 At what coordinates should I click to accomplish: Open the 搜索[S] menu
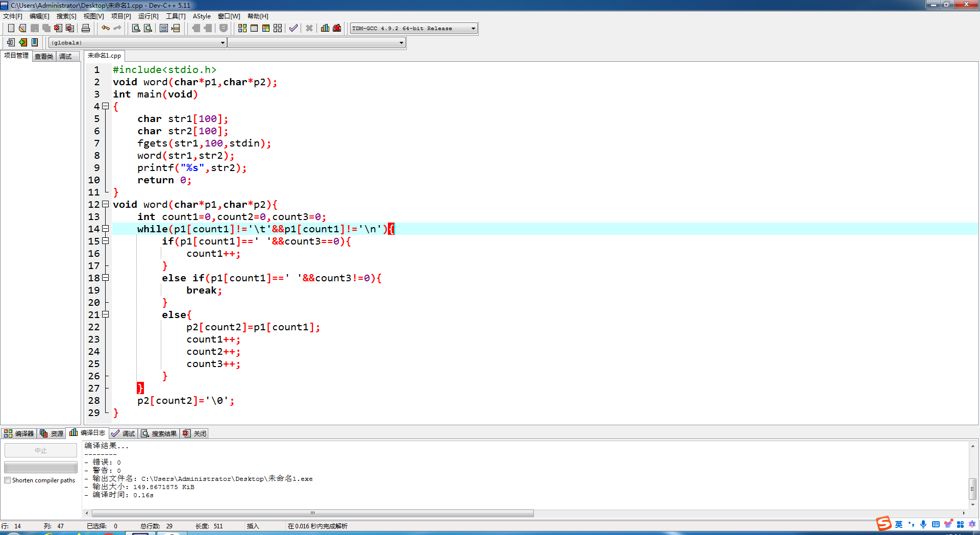pyautogui.click(x=66, y=16)
